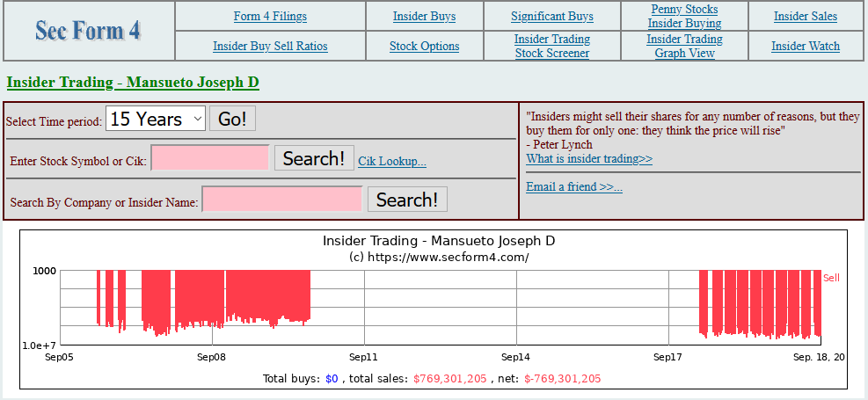Focus the Company or Insider Name field
Viewport: 868px width, 400px height.
pos(282,200)
